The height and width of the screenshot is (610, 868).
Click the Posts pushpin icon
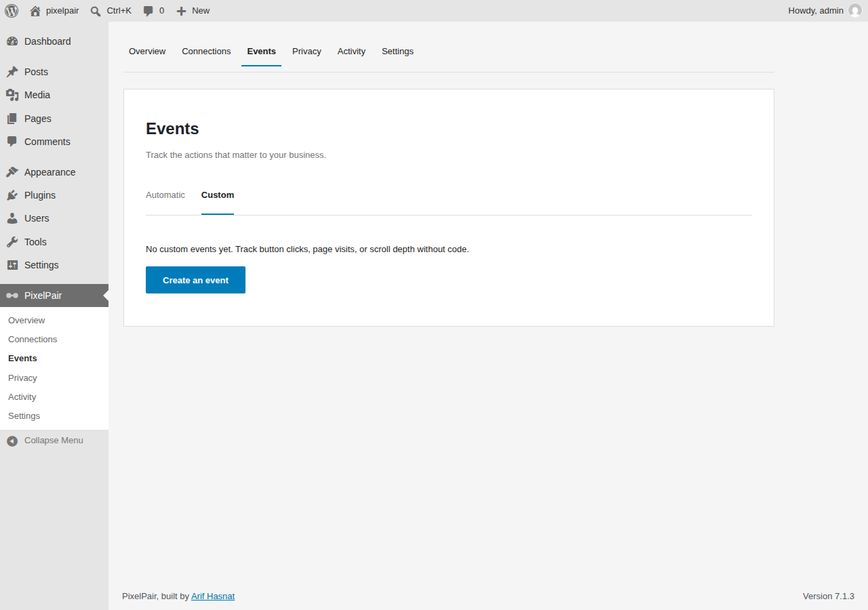click(x=12, y=72)
